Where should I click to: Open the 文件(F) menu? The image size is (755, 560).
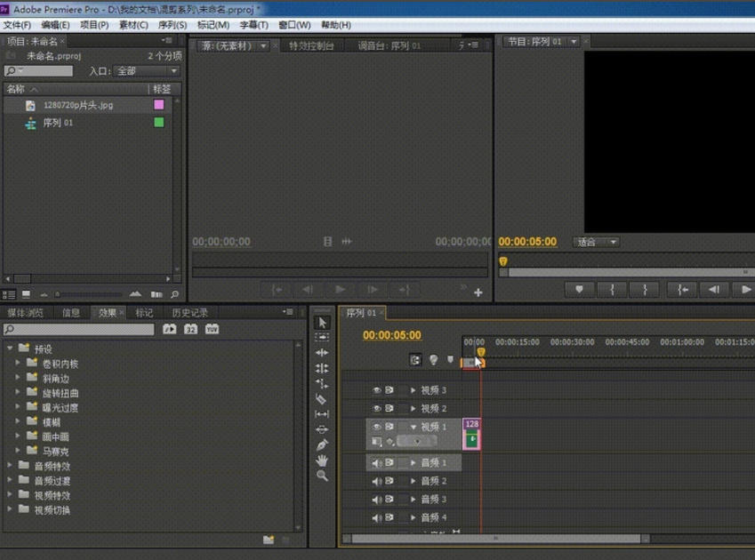pos(17,25)
